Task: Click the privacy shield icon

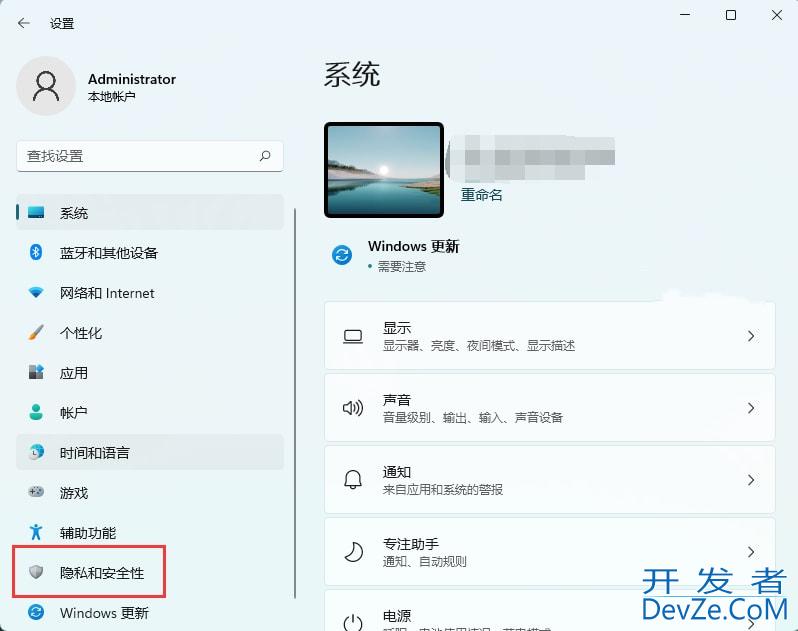Action: (36, 572)
